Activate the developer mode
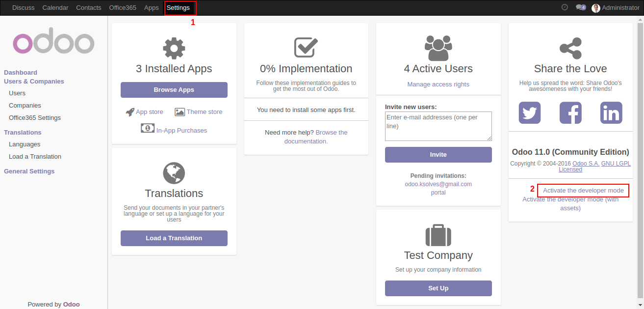644x309 pixels. [x=583, y=191]
